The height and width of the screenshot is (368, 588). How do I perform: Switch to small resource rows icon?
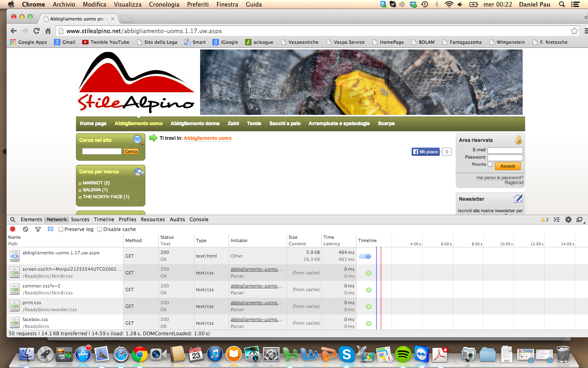pyautogui.click(x=51, y=229)
